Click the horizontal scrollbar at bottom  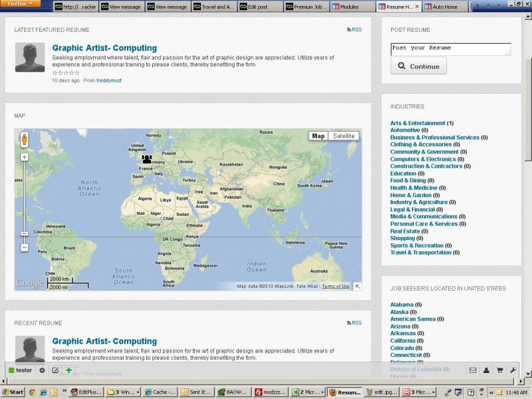259,381
